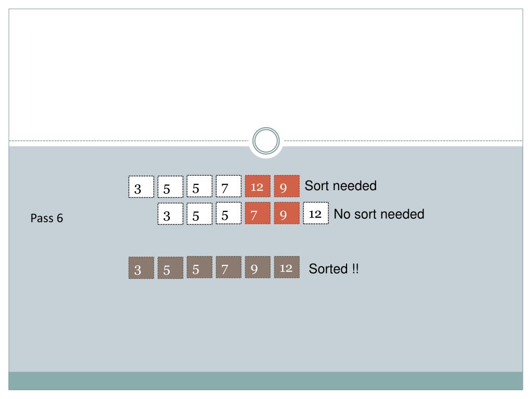
Task: Select the white 12 box in second row
Action: (316, 213)
